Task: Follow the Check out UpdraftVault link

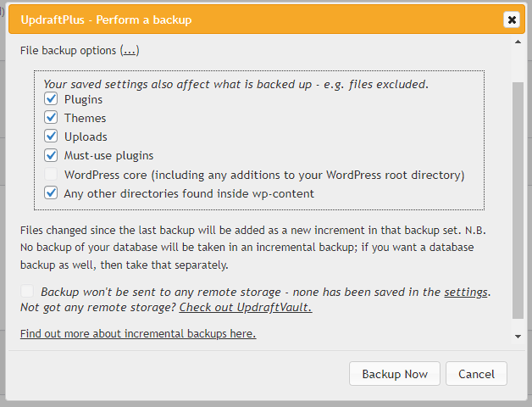Action: click(x=246, y=307)
